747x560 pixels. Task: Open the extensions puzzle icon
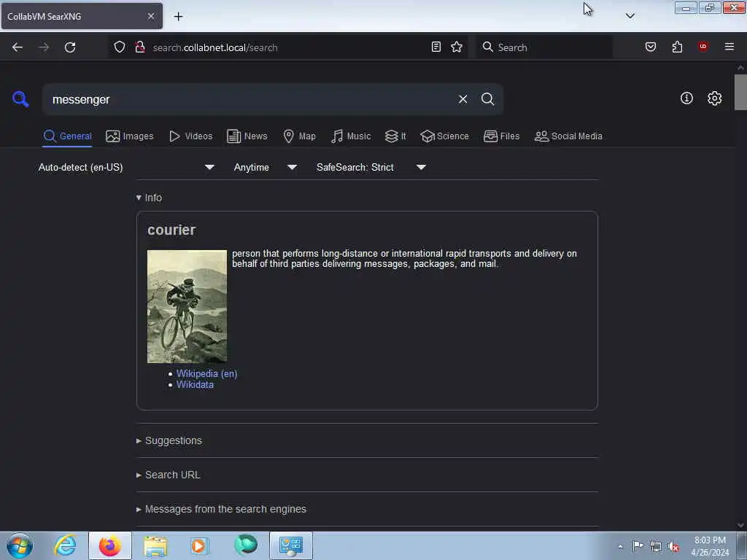[677, 47]
